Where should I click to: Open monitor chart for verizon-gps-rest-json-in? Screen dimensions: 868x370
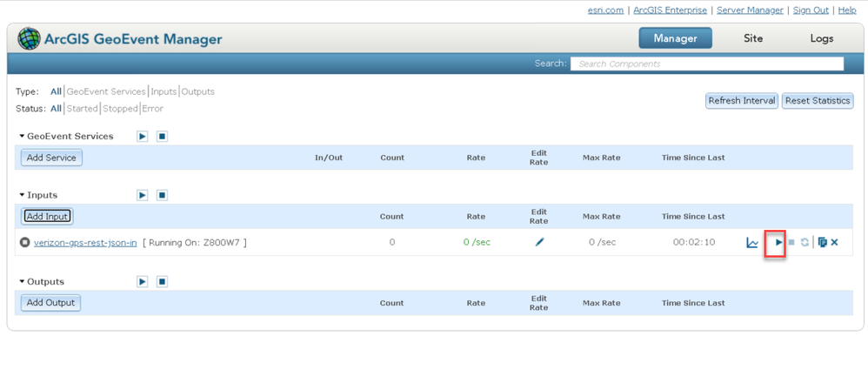tap(751, 243)
